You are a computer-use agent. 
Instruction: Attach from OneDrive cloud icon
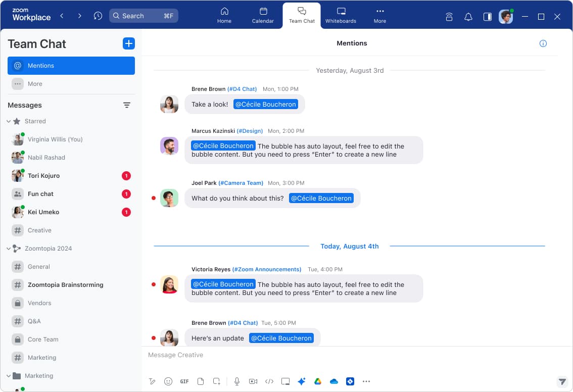(333, 381)
